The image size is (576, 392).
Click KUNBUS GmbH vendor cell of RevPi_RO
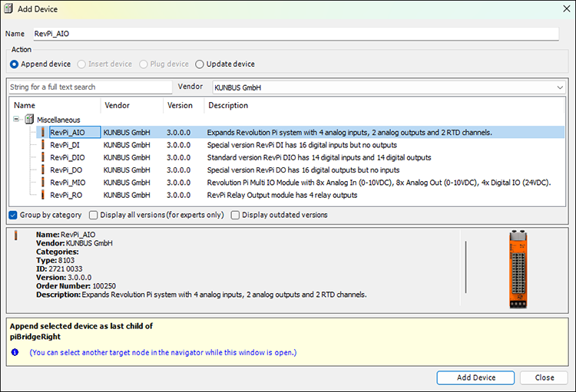[127, 195]
